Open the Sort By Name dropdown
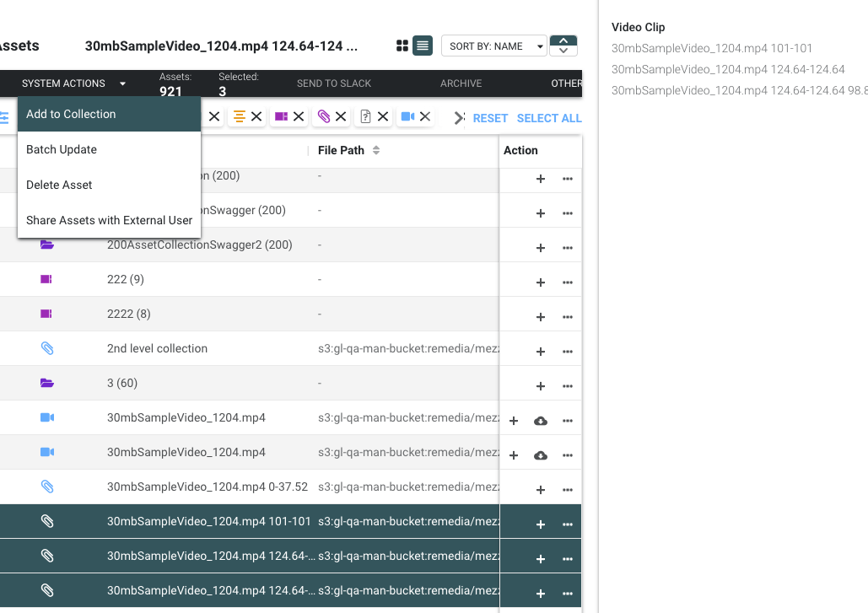868x613 pixels. point(493,46)
